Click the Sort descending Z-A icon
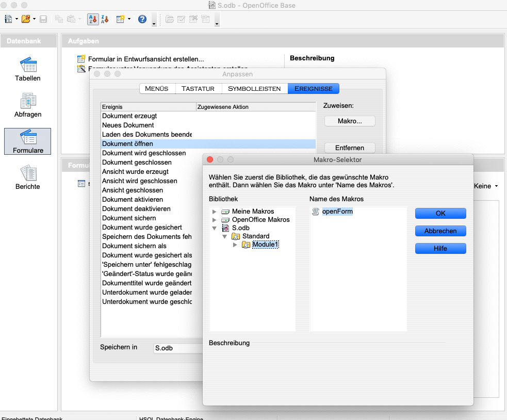507x420 pixels. (x=105, y=19)
